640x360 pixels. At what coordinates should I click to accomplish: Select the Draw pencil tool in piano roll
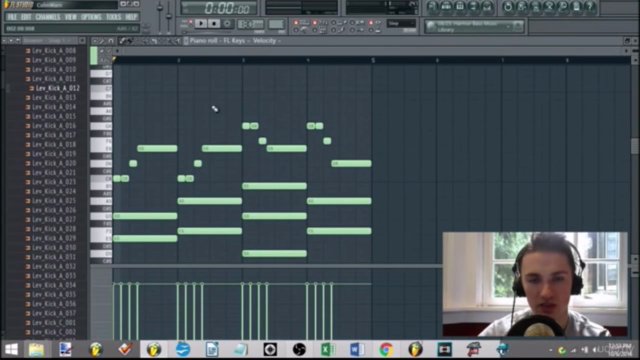coord(122,41)
